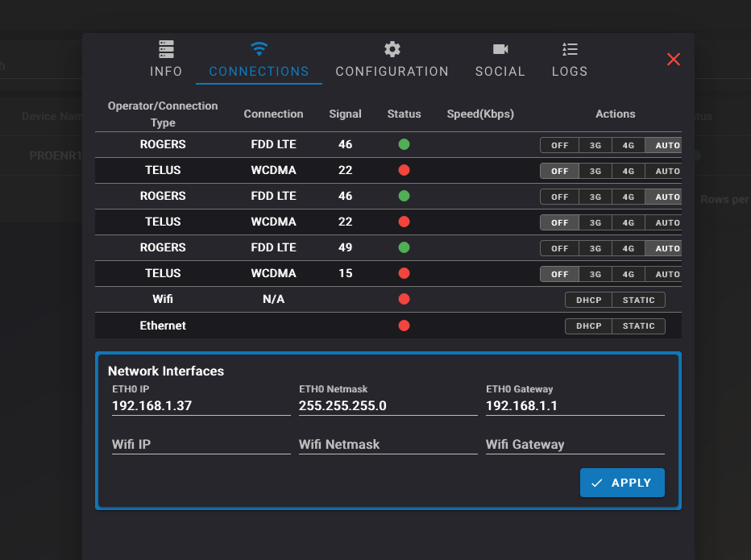
Task: Open the INFO tab
Action: click(166, 59)
